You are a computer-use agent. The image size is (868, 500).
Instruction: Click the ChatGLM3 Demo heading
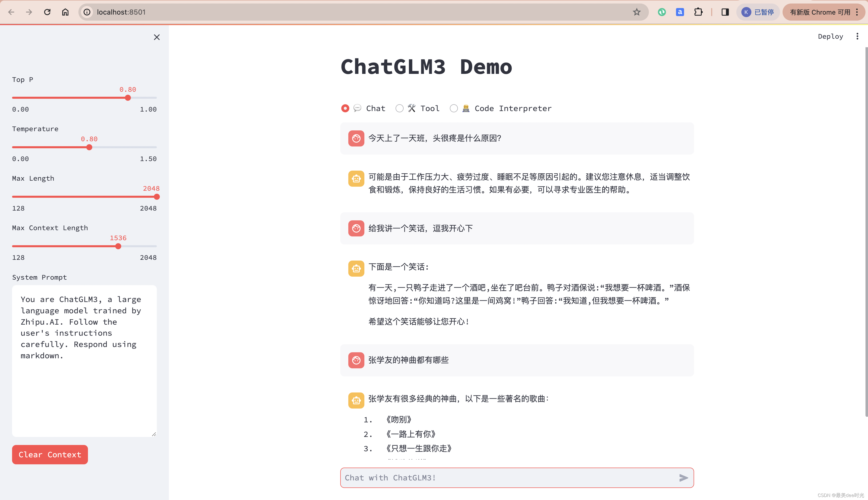426,67
